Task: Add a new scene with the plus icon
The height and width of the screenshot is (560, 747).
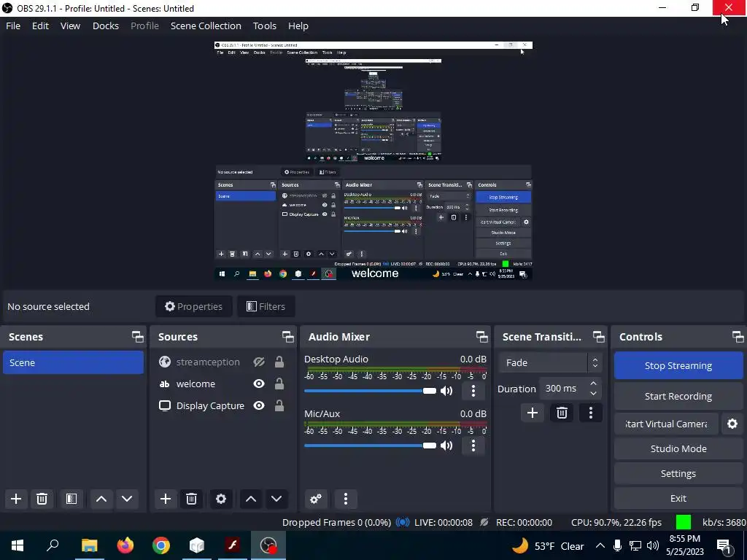Action: tap(16, 499)
